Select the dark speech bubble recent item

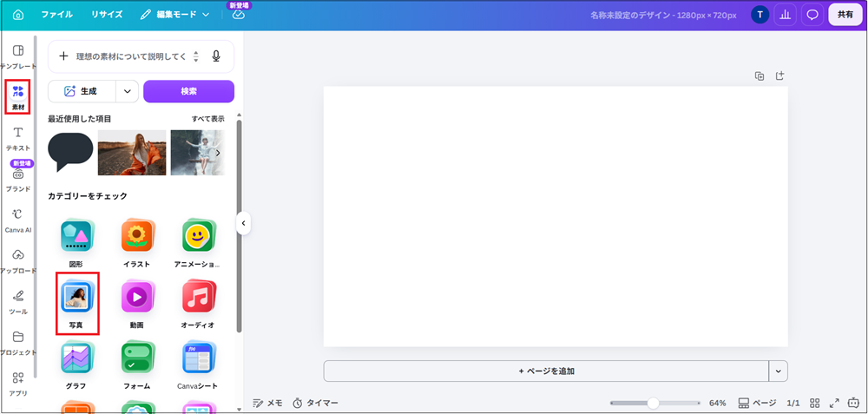(70, 152)
